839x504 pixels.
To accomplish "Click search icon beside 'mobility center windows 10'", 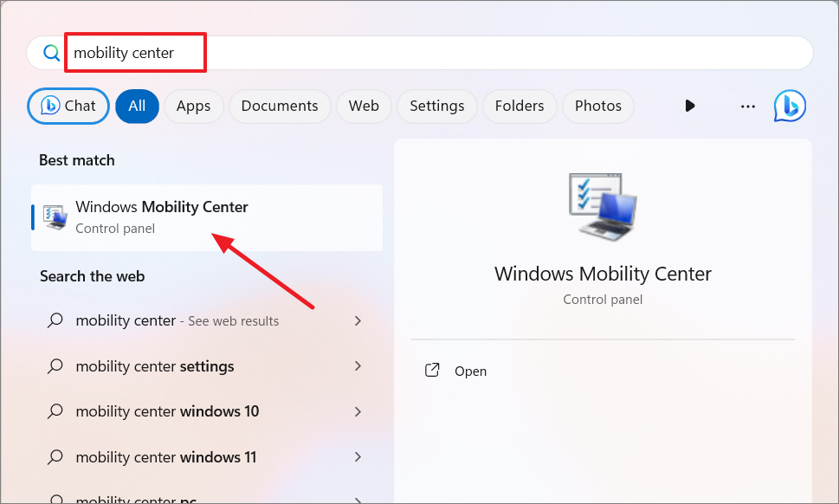I will click(55, 411).
